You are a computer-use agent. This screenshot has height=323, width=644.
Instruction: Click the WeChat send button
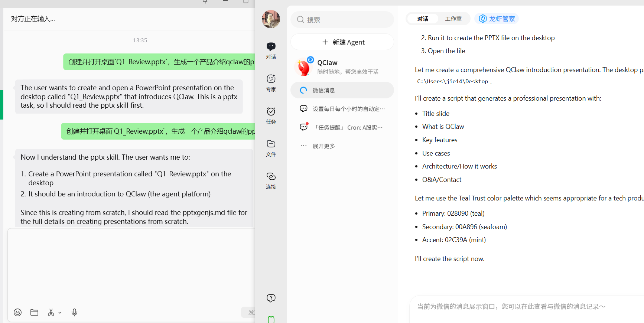pyautogui.click(x=248, y=313)
